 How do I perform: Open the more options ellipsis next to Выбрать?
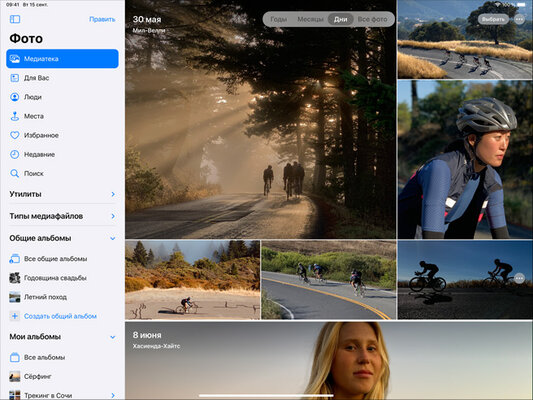(x=519, y=19)
